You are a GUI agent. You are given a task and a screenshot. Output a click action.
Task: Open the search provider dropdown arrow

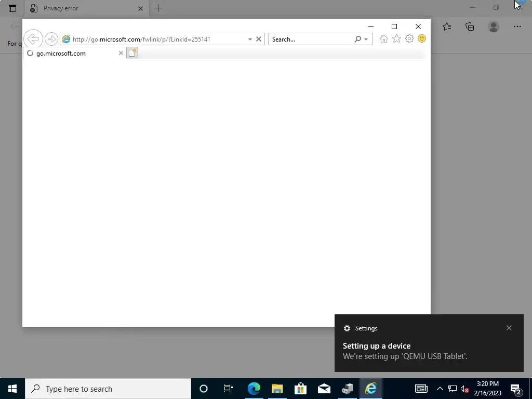366,39
